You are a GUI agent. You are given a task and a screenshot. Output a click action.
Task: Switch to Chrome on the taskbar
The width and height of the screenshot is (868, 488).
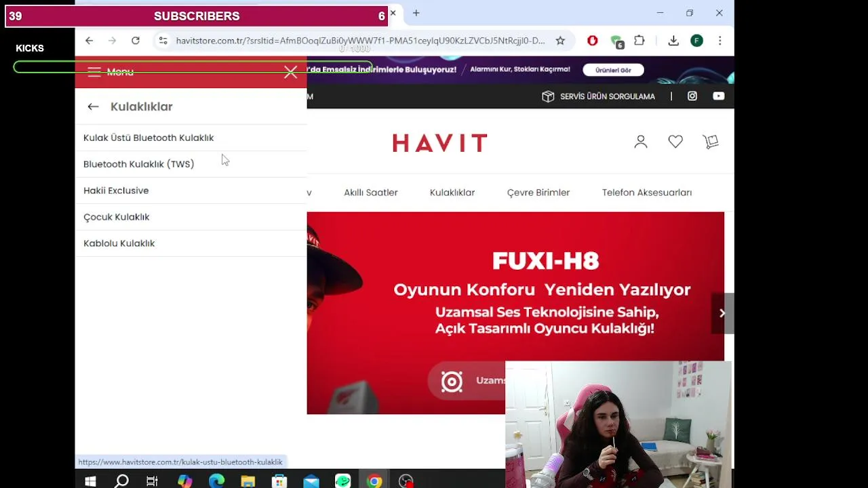(374, 481)
